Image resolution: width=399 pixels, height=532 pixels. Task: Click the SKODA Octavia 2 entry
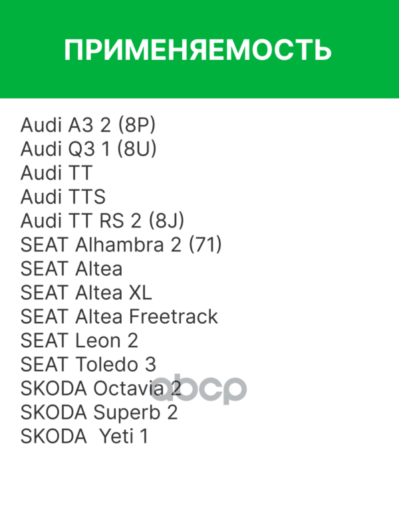point(100,388)
